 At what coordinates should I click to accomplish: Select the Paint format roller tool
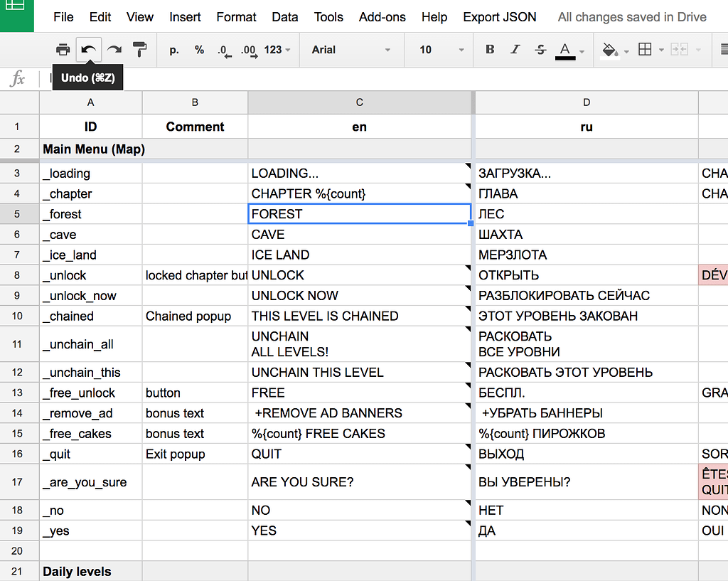coord(140,50)
